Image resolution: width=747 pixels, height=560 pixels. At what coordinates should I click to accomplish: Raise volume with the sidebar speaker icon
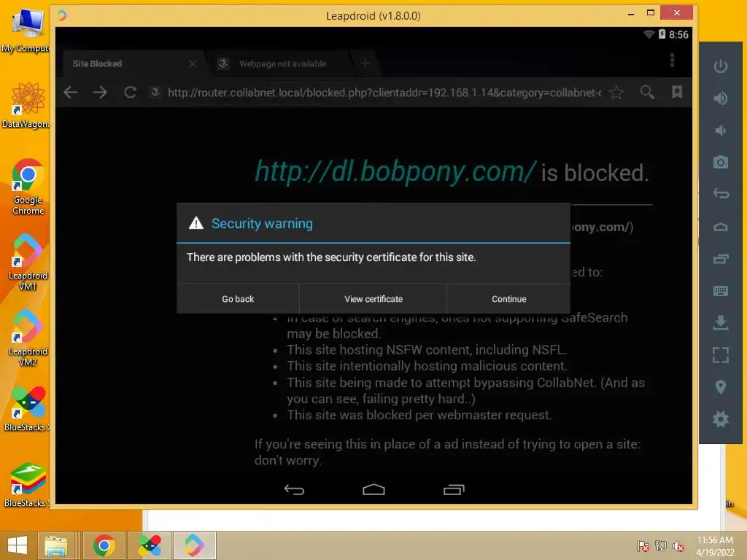[x=720, y=98]
